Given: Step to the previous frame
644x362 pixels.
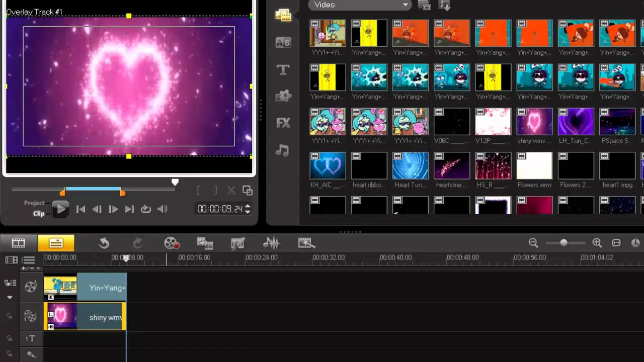Looking at the screenshot, I should pyautogui.click(x=97, y=209).
